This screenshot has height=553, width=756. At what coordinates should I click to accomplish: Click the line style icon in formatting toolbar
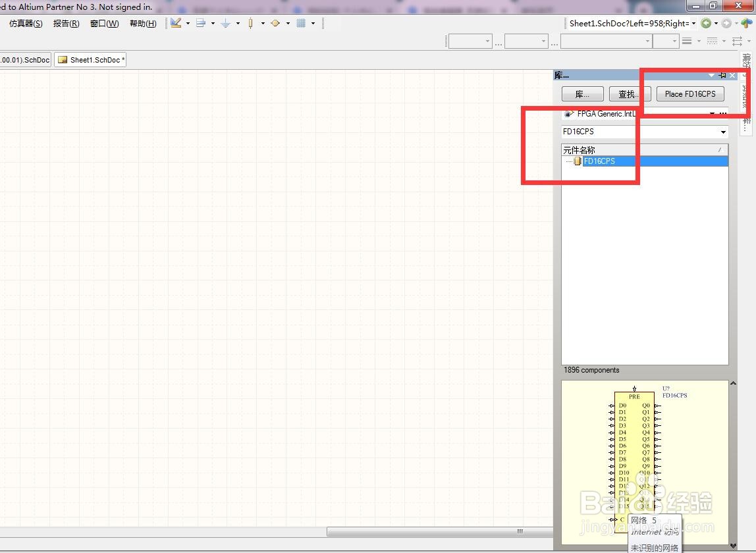[687, 41]
